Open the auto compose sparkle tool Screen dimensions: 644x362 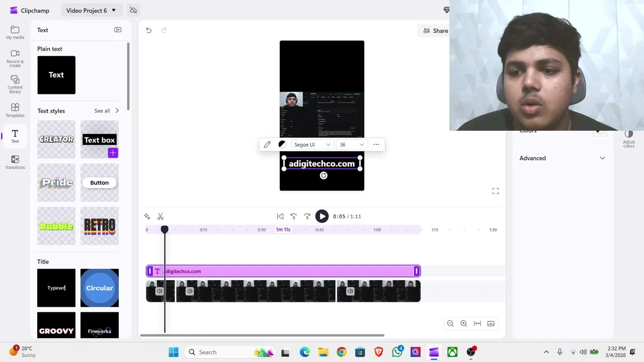pos(147,216)
